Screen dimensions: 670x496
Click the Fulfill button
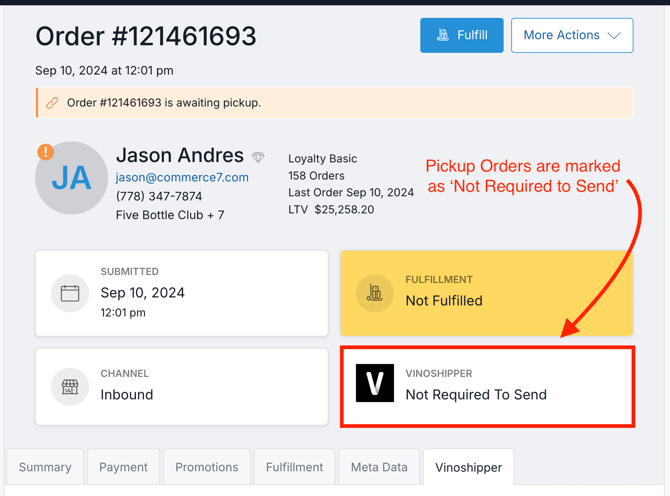point(461,35)
